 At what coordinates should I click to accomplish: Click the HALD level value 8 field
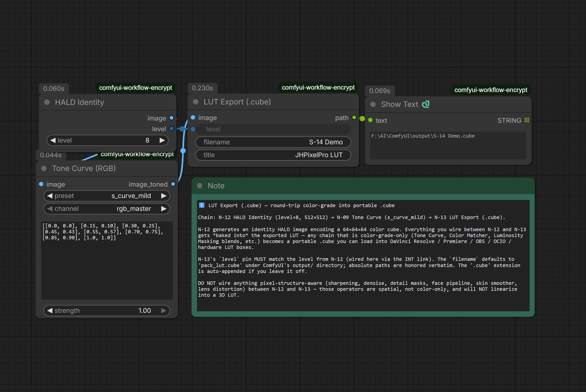click(107, 141)
